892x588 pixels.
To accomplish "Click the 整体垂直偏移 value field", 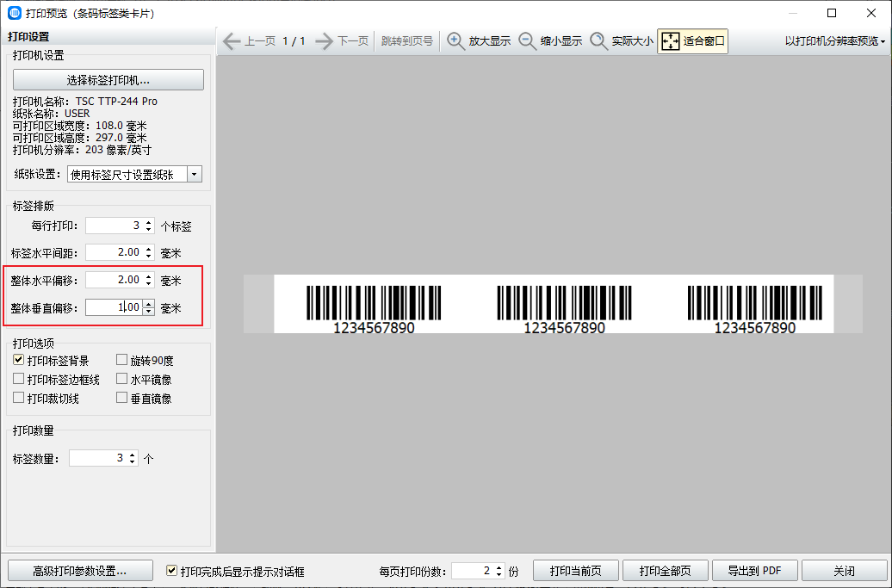I will (x=115, y=307).
